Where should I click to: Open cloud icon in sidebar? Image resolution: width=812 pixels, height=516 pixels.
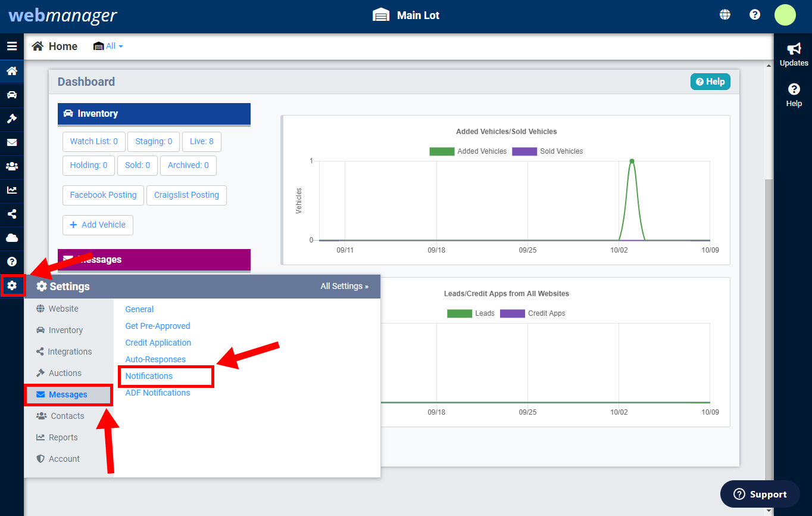pyautogui.click(x=12, y=238)
